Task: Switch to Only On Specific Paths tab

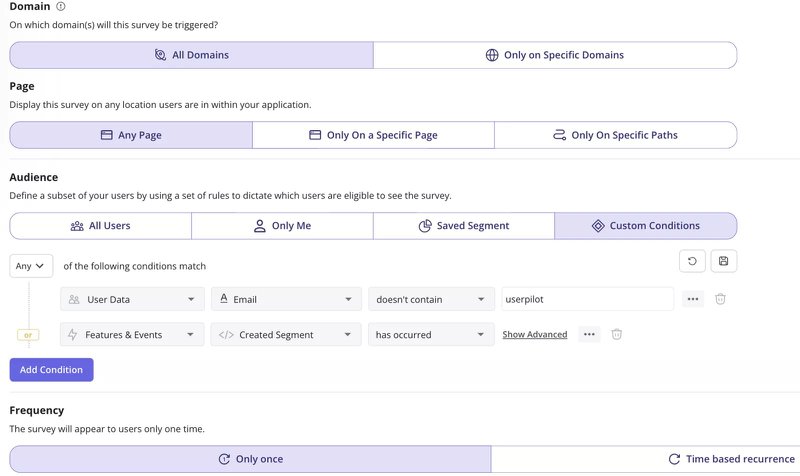Action: (x=615, y=135)
